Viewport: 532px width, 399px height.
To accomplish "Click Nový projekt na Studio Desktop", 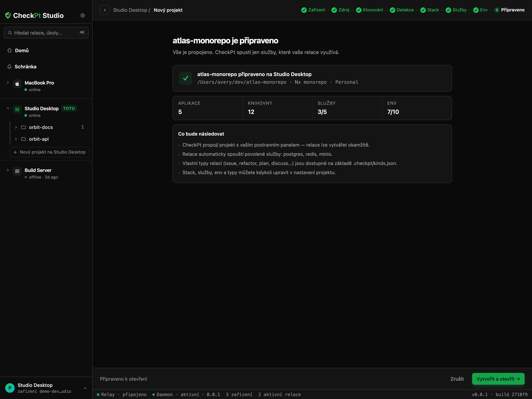I will (x=49, y=152).
